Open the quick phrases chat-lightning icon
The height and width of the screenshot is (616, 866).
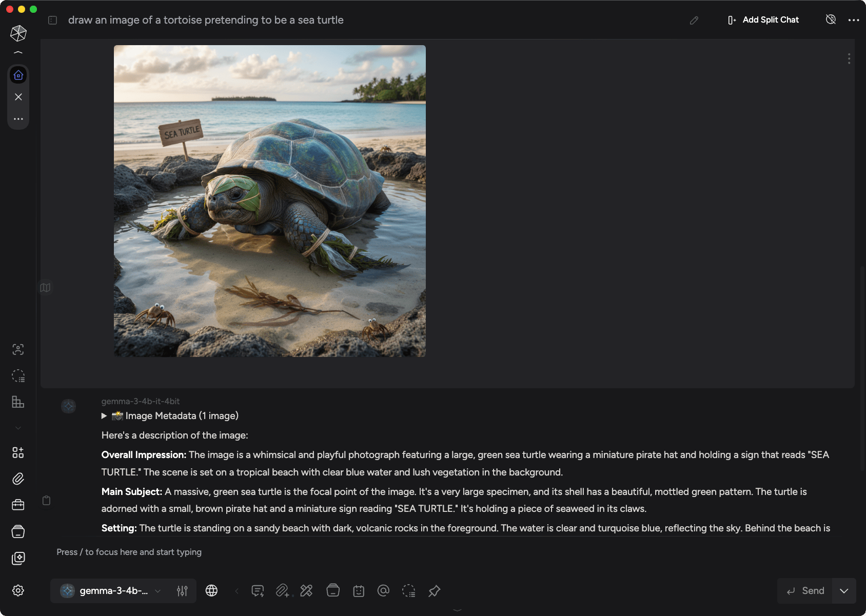258,591
